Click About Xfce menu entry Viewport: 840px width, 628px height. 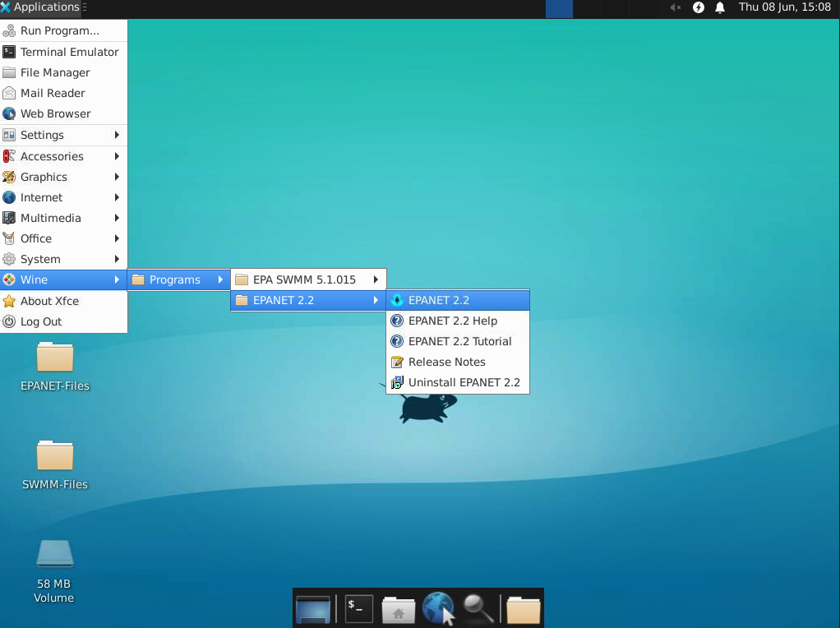(63, 301)
